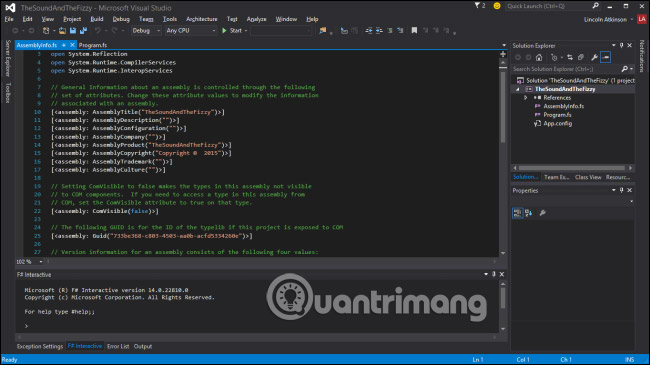The image size is (650, 365).
Task: Click the Solution Explorer horizontal scrollbar
Action: point(572,168)
